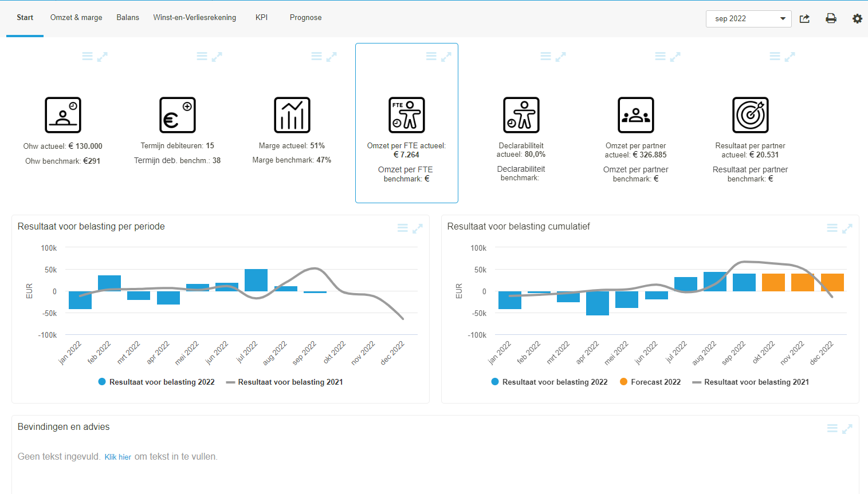Click the Resultaat per partner target icon
This screenshot has height=494, width=868.
pyautogui.click(x=751, y=114)
